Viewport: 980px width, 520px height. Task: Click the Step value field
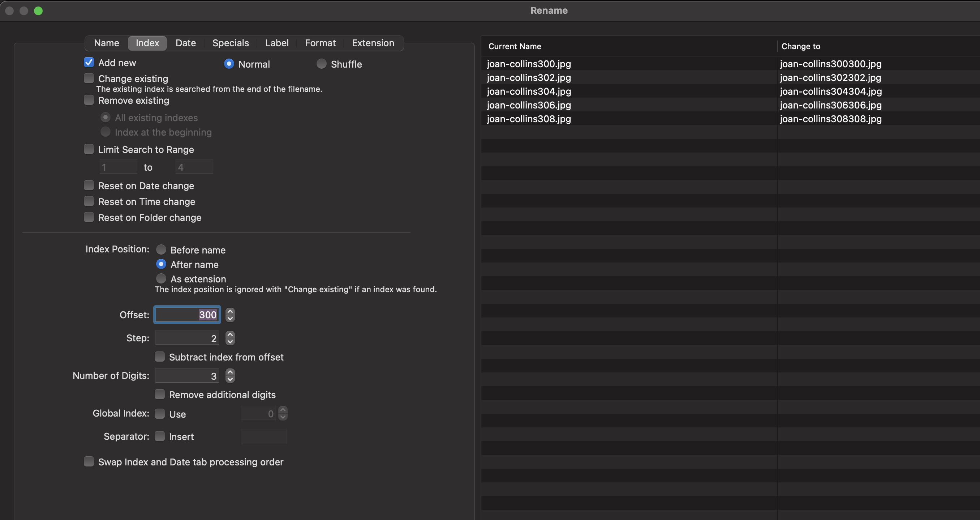point(187,338)
